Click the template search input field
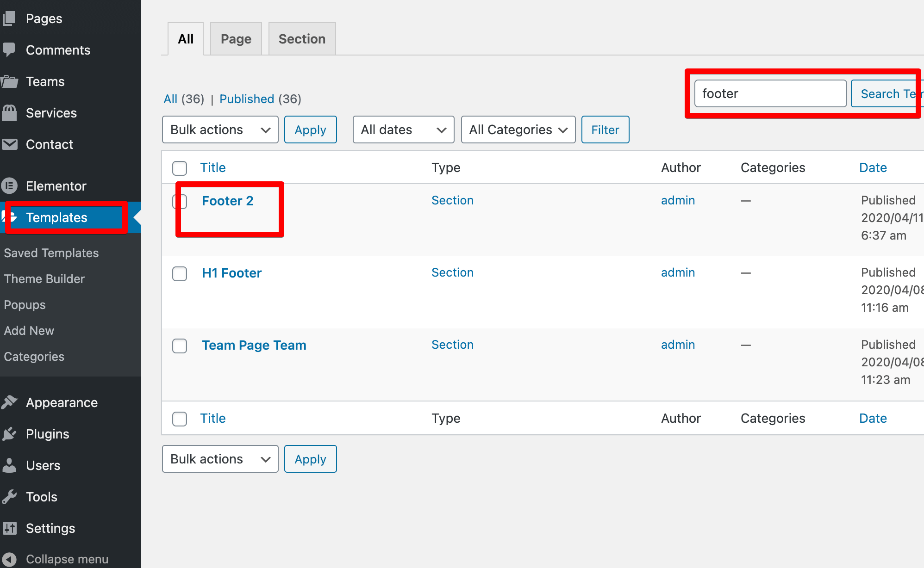924x568 pixels. [770, 93]
